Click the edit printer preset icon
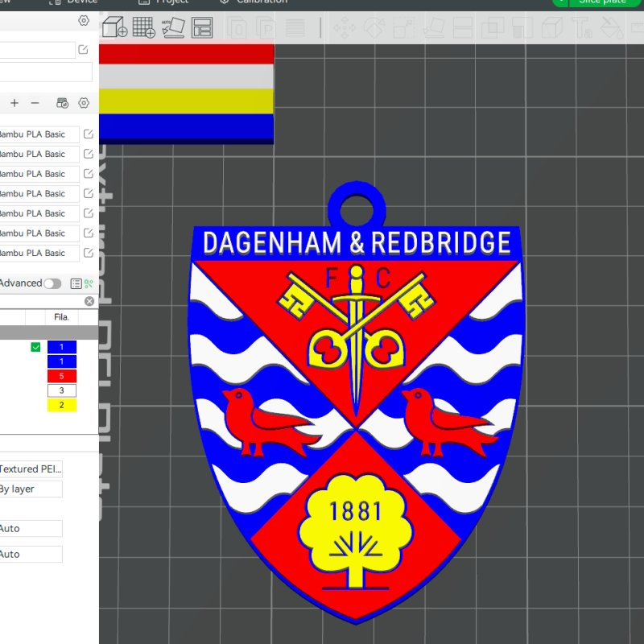This screenshot has width=644, height=644. 83,49
